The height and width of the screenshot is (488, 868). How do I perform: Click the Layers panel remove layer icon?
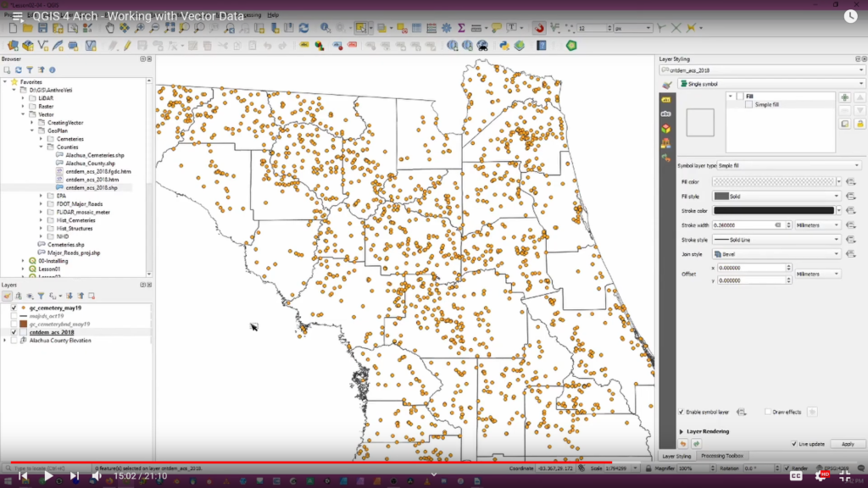(x=92, y=296)
